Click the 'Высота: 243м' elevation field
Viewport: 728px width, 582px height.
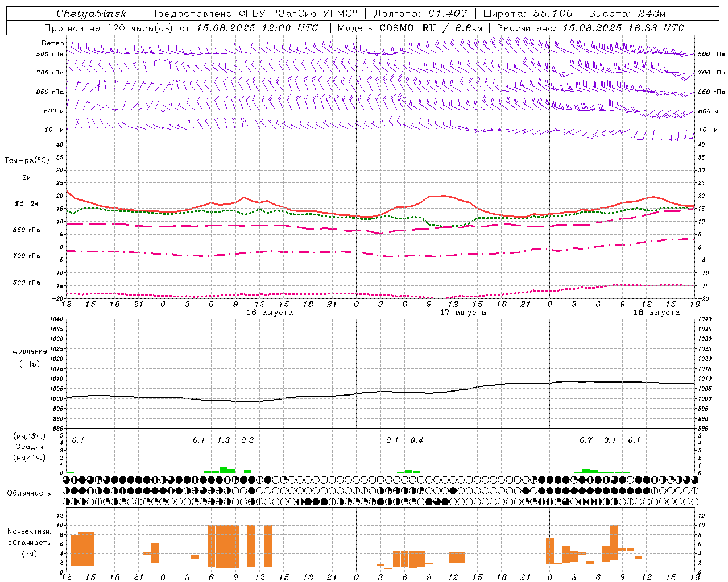click(627, 14)
